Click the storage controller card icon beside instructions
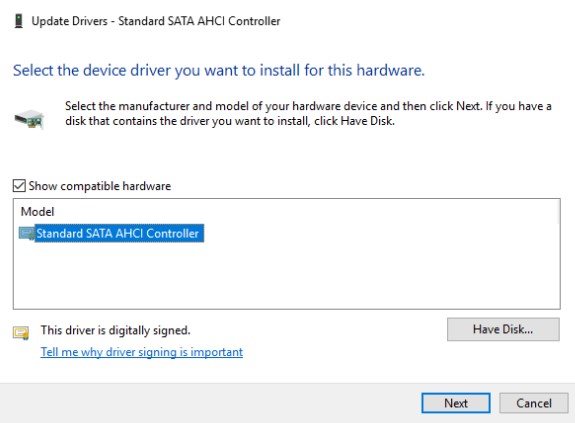 click(29, 119)
